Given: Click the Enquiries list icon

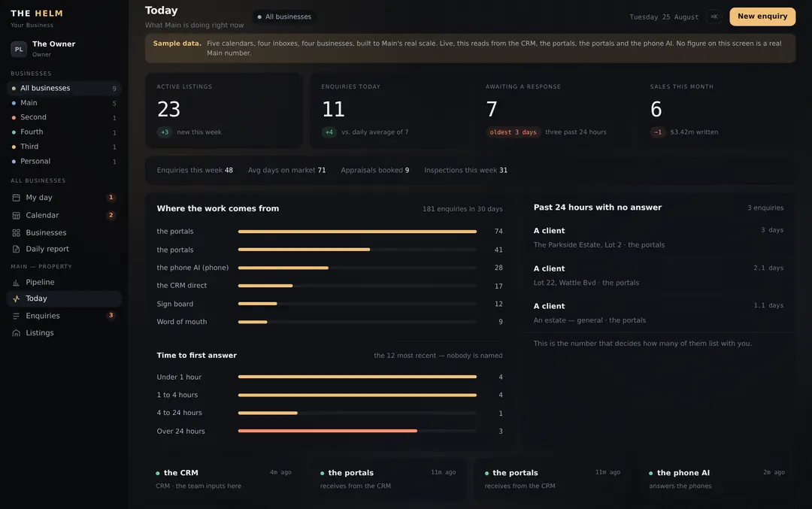Looking at the screenshot, I should [x=16, y=316].
